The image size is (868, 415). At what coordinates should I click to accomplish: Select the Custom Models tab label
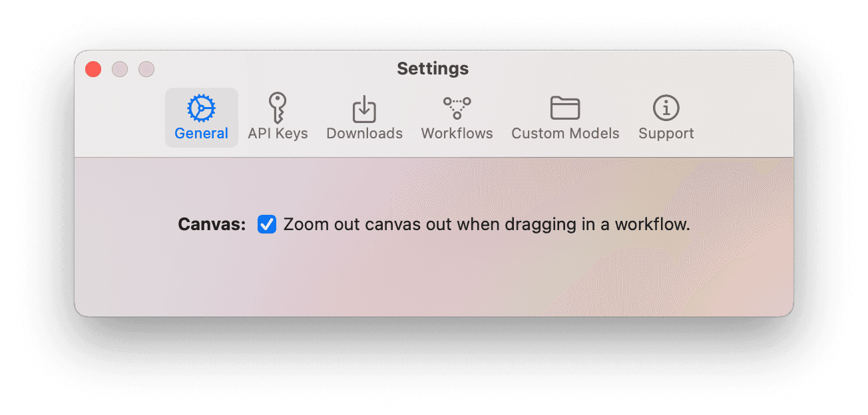pos(565,133)
